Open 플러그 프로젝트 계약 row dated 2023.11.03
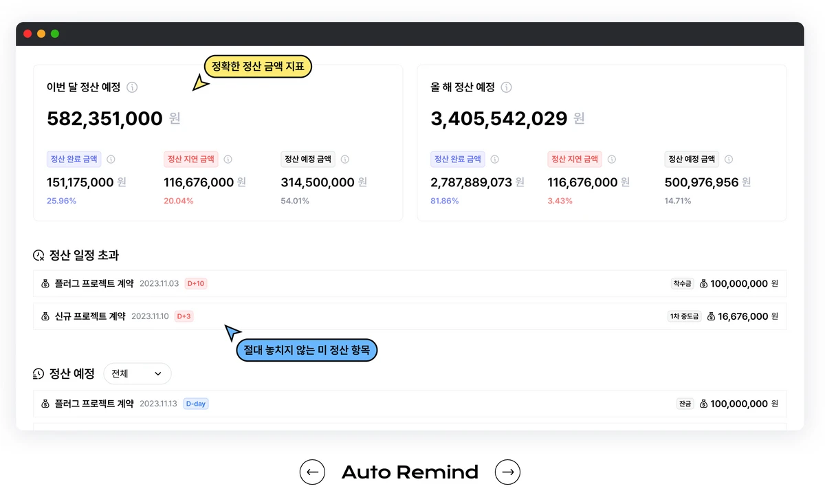 410,283
